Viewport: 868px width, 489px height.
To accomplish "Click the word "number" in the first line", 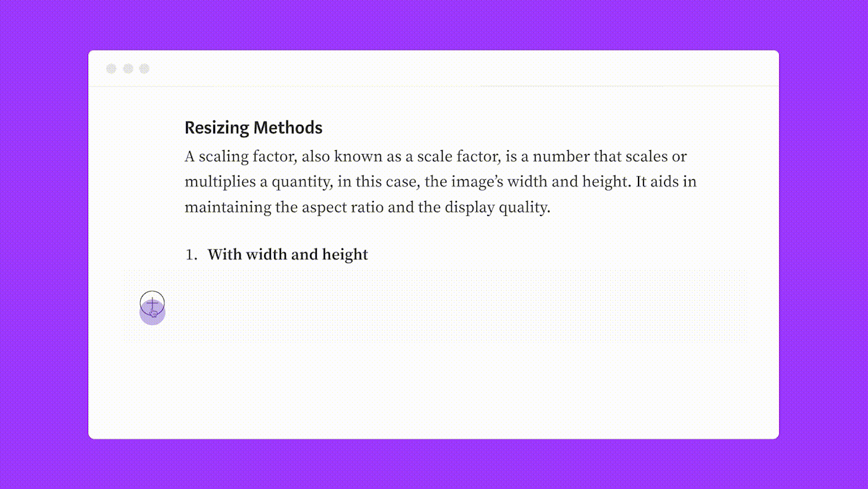I will click(565, 156).
